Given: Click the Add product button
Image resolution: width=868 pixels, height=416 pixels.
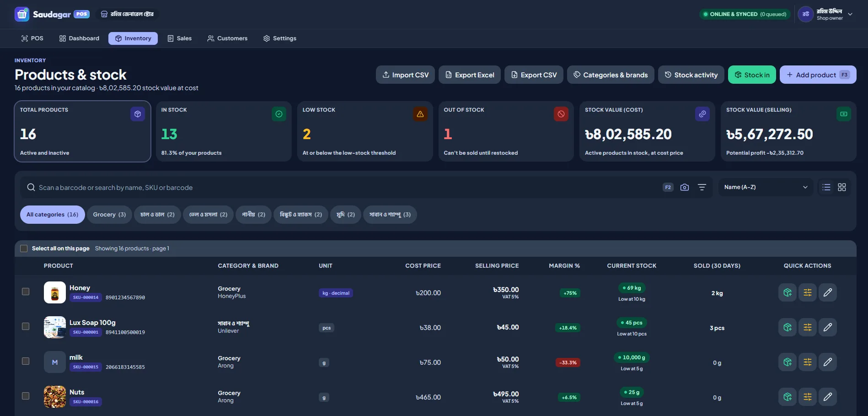Looking at the screenshot, I should (818, 75).
